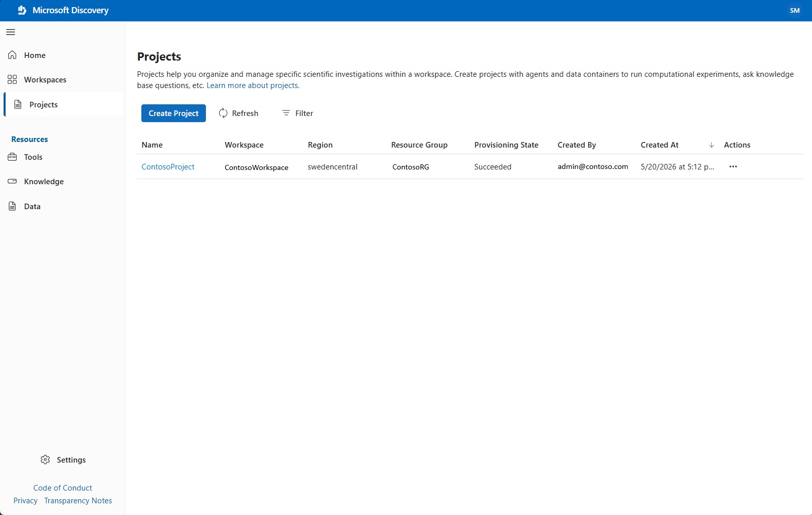This screenshot has width=812, height=515.
Task: Click the swedencentral region cell
Action: click(333, 166)
